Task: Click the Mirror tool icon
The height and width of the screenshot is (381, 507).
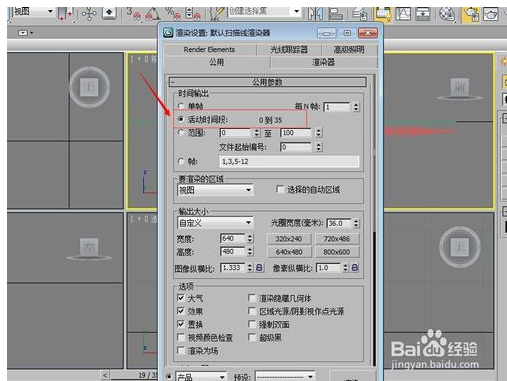Action: 315,14
